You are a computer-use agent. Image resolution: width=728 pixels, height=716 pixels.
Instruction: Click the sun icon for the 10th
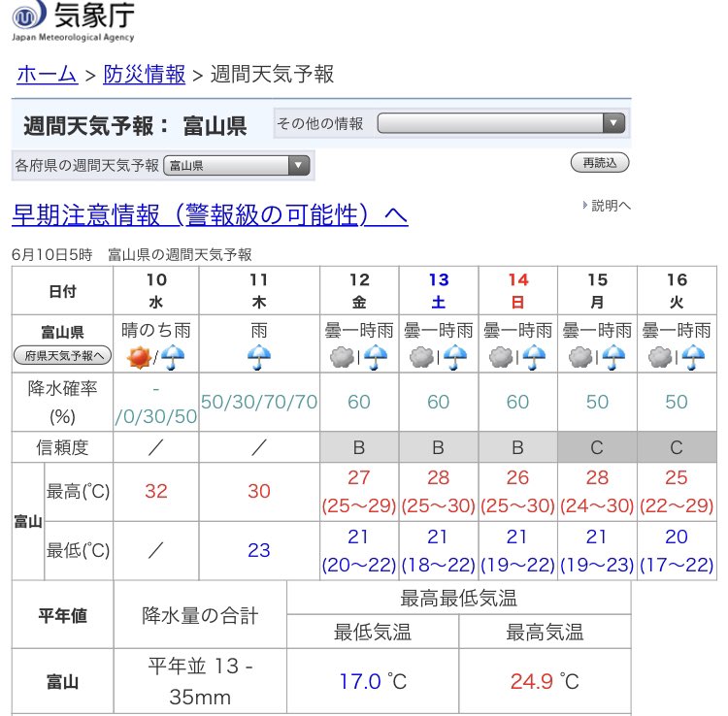click(139, 357)
